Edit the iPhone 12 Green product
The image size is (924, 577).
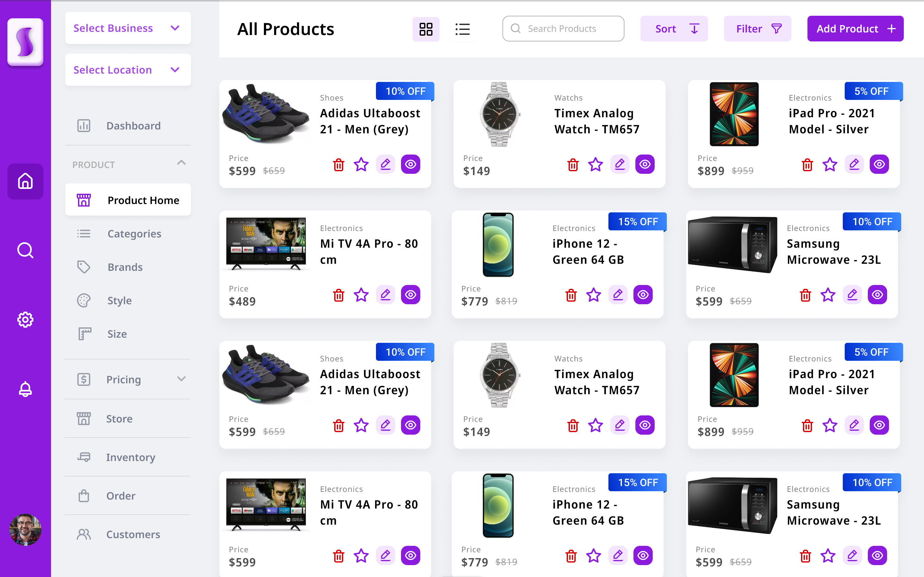pos(618,294)
